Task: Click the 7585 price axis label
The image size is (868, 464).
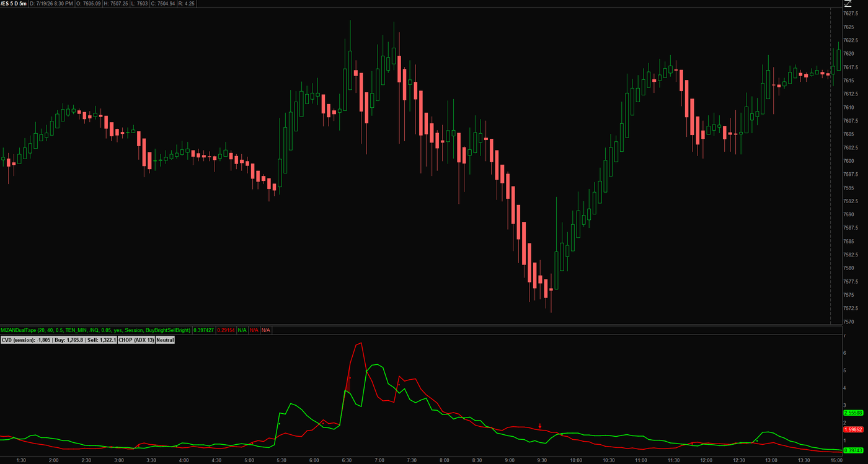Action: (x=849, y=241)
